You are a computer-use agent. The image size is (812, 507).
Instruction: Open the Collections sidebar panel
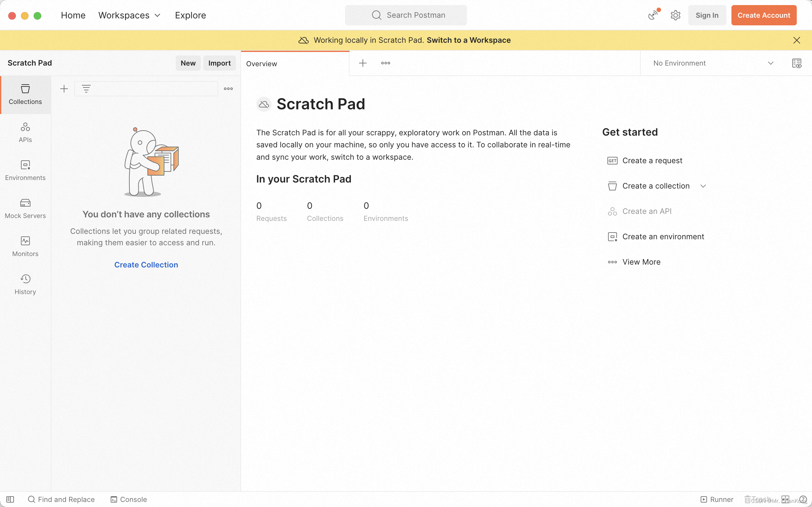coord(25,94)
